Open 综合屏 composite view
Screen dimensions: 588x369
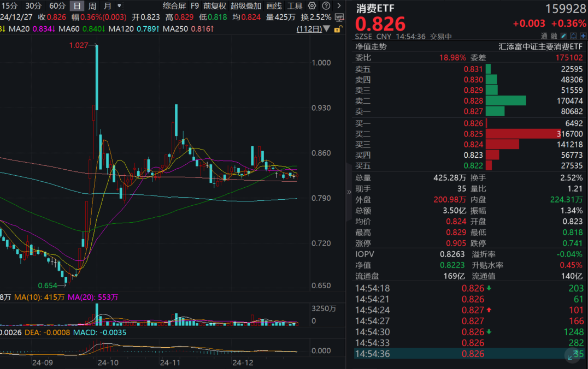tap(174, 6)
